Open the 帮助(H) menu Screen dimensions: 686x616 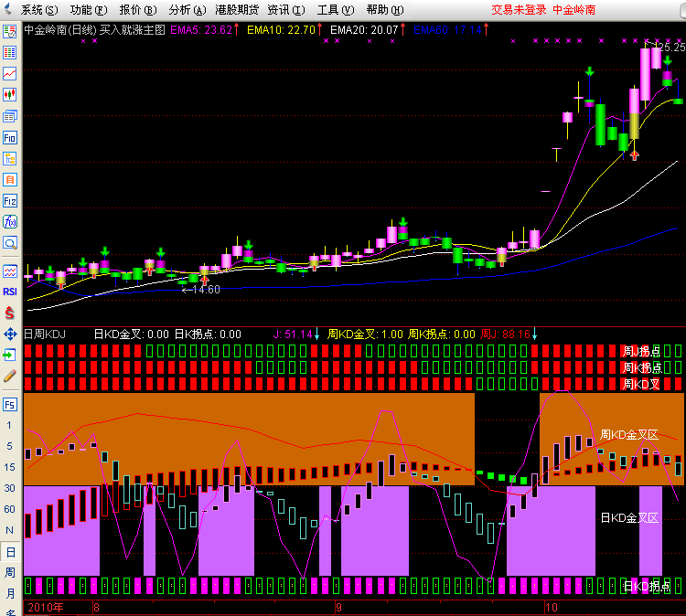pos(385,10)
